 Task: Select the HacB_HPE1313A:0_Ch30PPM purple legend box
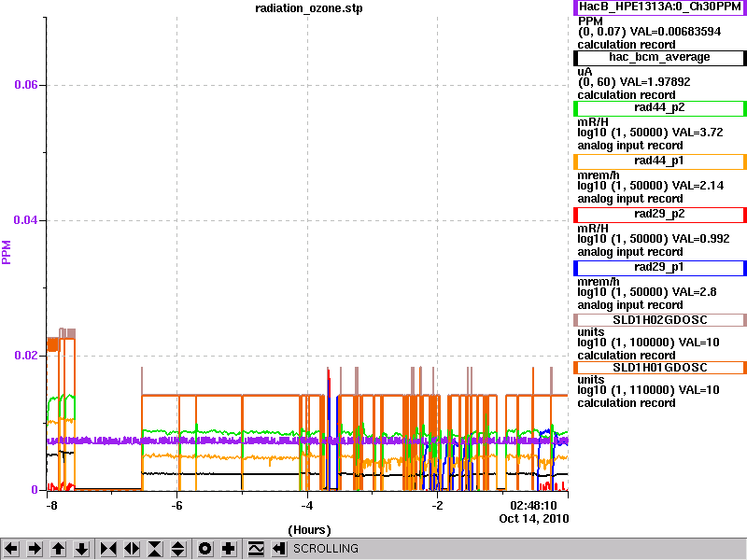[x=660, y=7]
